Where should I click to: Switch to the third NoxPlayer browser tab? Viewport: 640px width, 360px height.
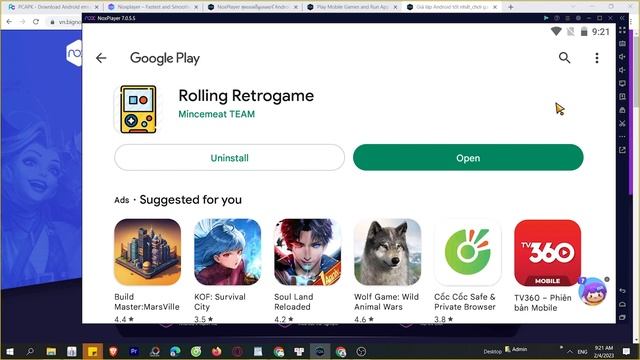click(253, 7)
